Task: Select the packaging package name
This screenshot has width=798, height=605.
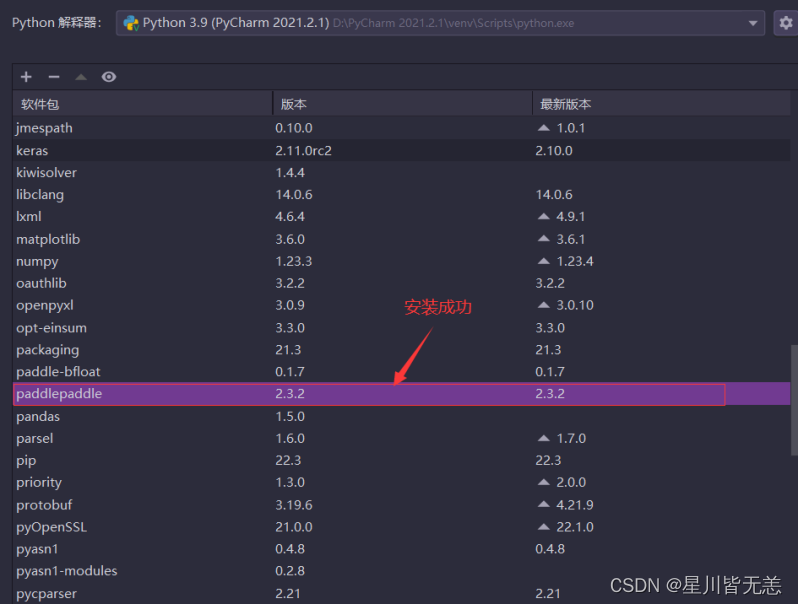Action: (x=47, y=350)
